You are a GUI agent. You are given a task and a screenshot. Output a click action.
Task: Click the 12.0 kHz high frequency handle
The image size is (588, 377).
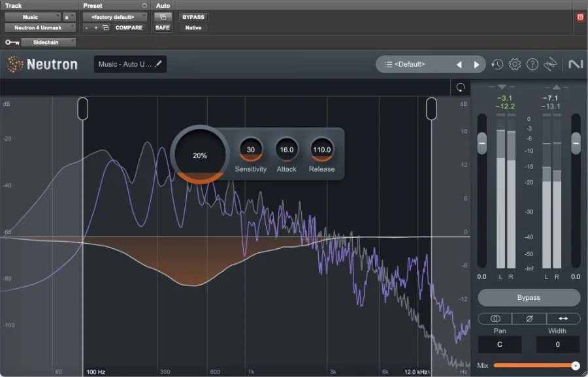coord(431,108)
